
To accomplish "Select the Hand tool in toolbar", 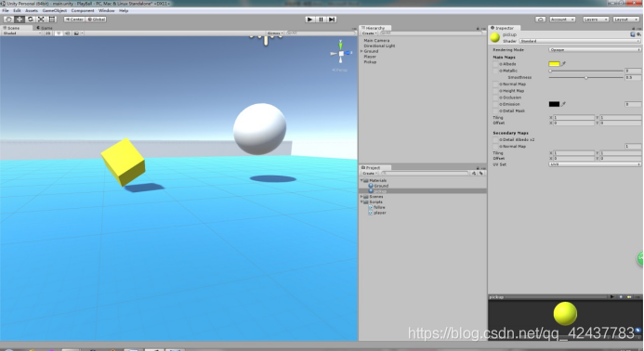I will pyautogui.click(x=8, y=19).
